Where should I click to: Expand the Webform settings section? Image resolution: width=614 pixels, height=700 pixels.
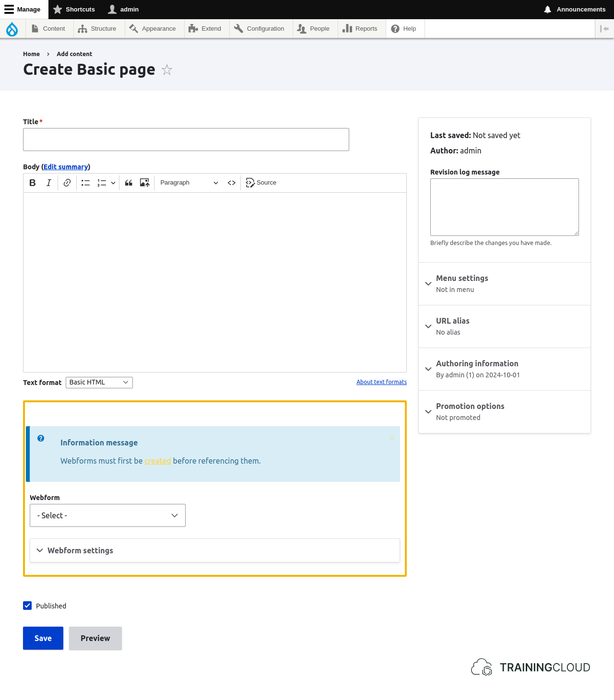tap(215, 550)
